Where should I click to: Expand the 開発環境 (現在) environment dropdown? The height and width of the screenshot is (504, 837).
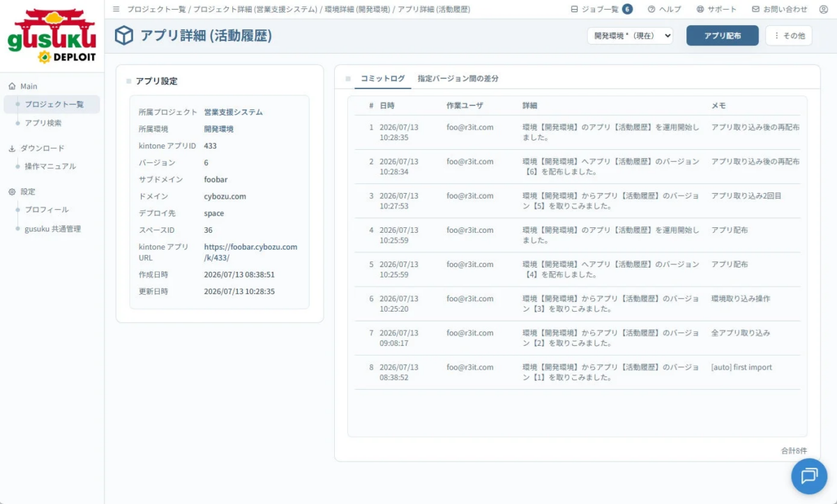pyautogui.click(x=630, y=36)
